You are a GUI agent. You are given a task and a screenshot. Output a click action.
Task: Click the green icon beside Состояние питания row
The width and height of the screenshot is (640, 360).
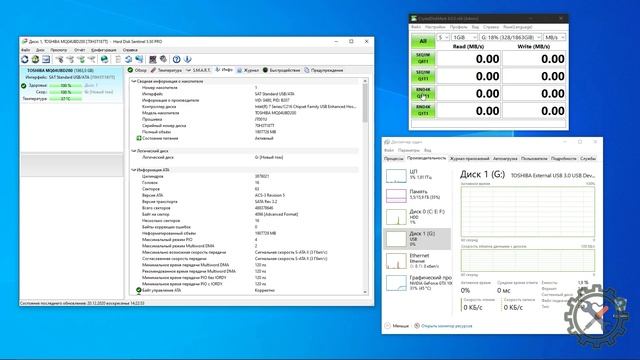pyautogui.click(x=139, y=138)
